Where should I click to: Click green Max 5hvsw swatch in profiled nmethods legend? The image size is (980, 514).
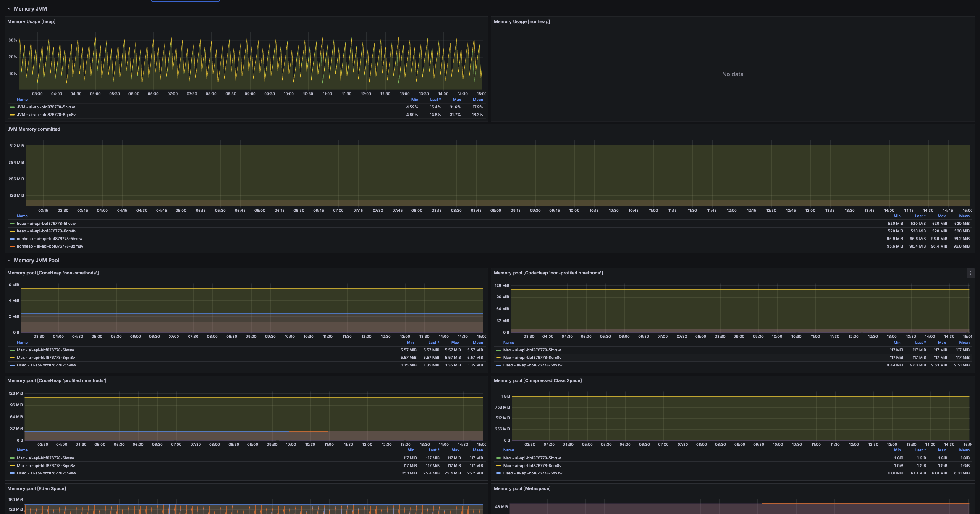coord(13,458)
